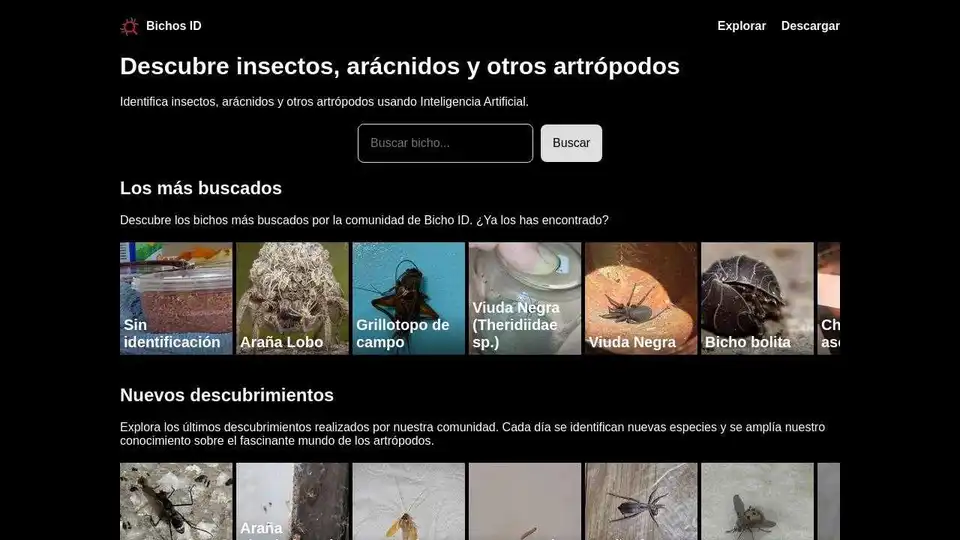
Task: Open the Bichos ID home link
Action: click(x=161, y=26)
